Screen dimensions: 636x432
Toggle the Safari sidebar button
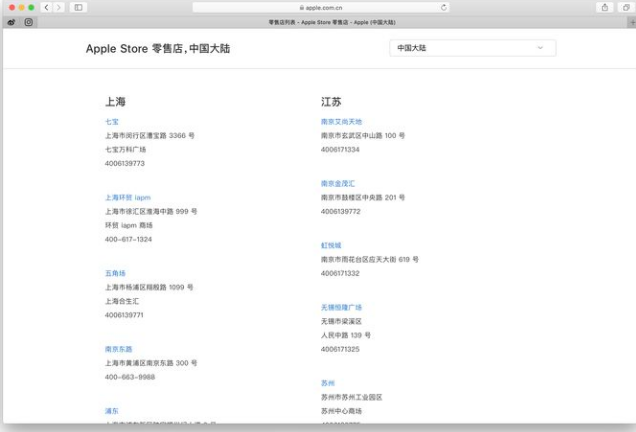click(78, 7)
